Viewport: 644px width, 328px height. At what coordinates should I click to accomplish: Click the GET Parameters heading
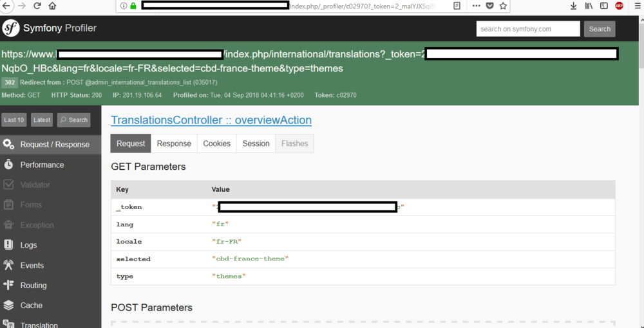pyautogui.click(x=148, y=167)
